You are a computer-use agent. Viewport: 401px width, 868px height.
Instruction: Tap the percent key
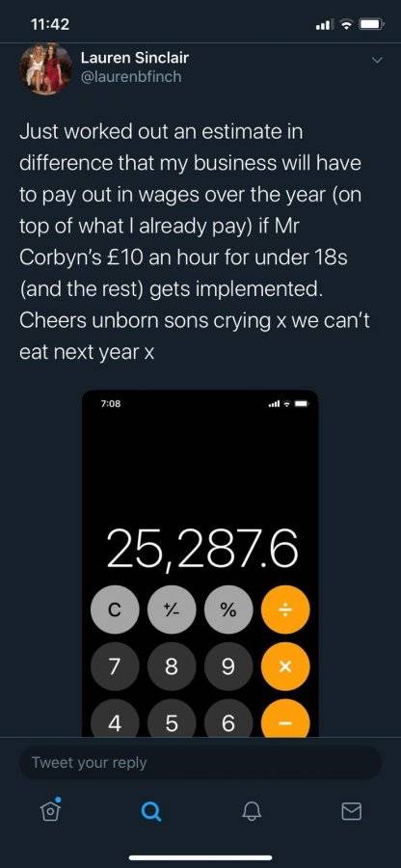click(228, 610)
